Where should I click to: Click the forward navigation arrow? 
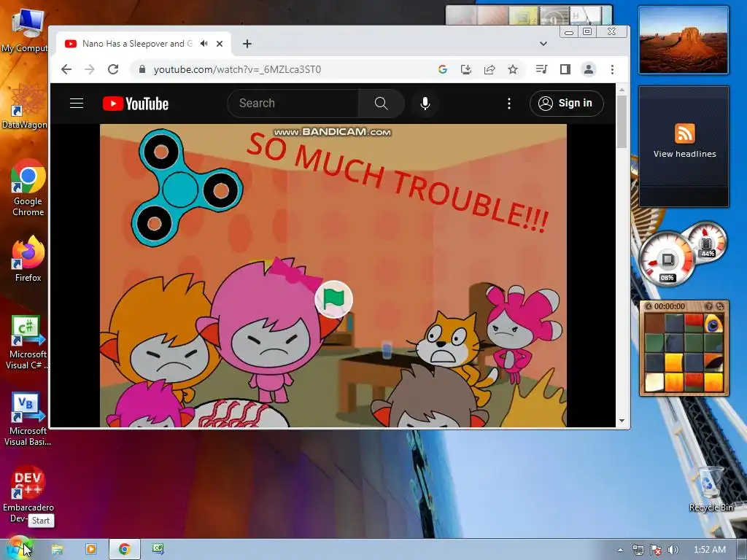pos(90,69)
